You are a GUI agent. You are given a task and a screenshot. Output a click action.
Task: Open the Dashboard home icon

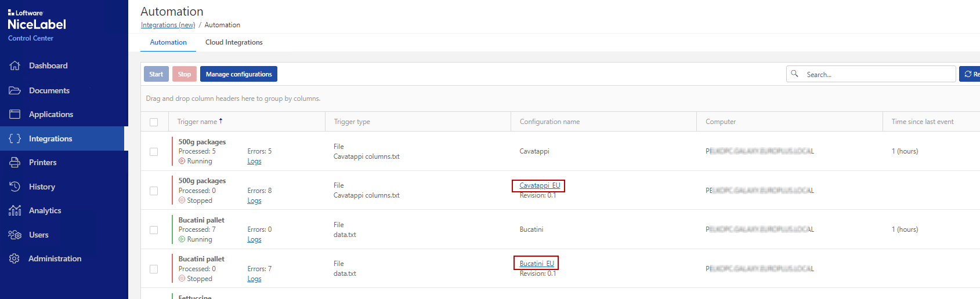click(x=15, y=65)
